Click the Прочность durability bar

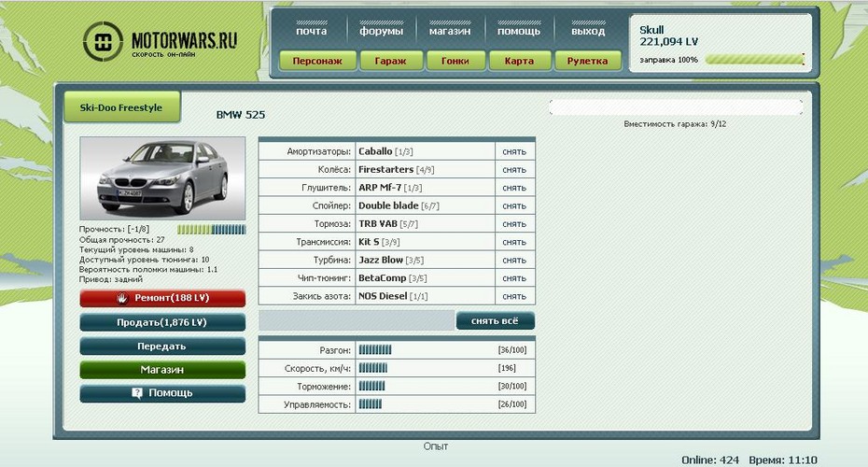coord(212,230)
